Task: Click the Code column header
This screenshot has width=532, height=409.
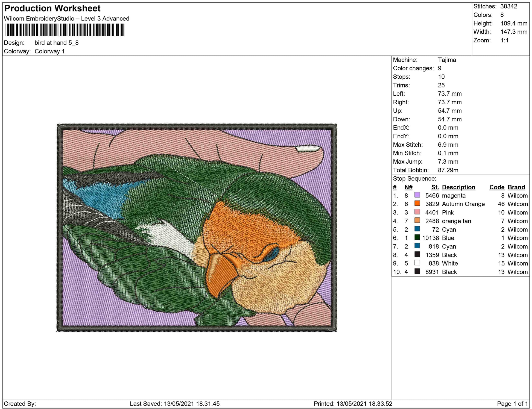Action: click(497, 187)
